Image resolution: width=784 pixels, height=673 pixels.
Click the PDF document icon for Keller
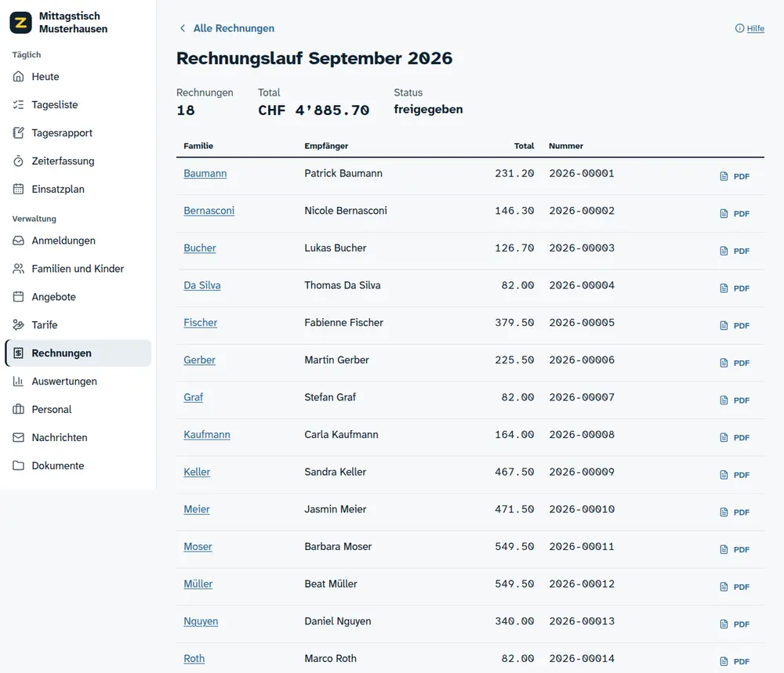(x=724, y=475)
